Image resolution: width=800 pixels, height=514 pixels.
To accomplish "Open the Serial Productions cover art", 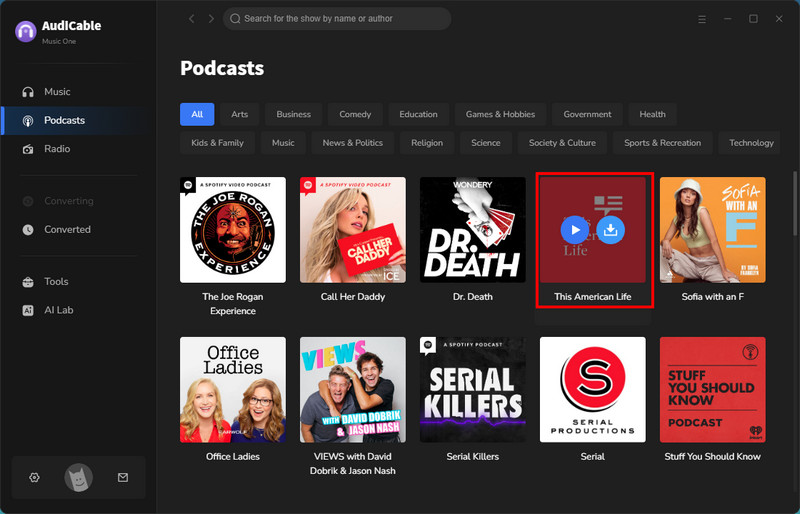I will click(x=592, y=389).
